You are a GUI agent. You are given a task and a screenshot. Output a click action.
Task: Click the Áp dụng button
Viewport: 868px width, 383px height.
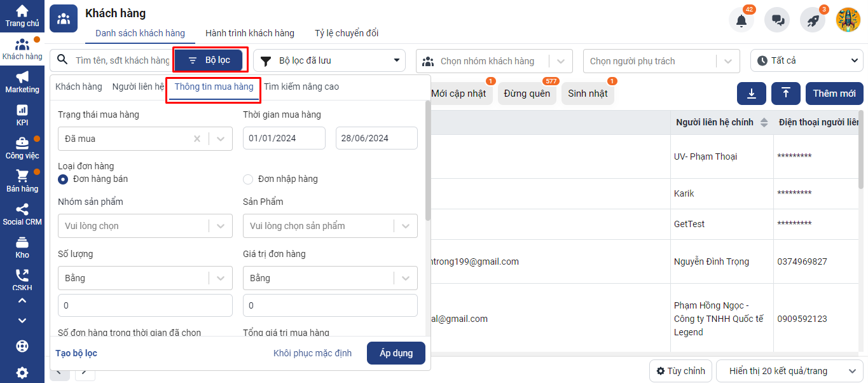pyautogui.click(x=396, y=353)
